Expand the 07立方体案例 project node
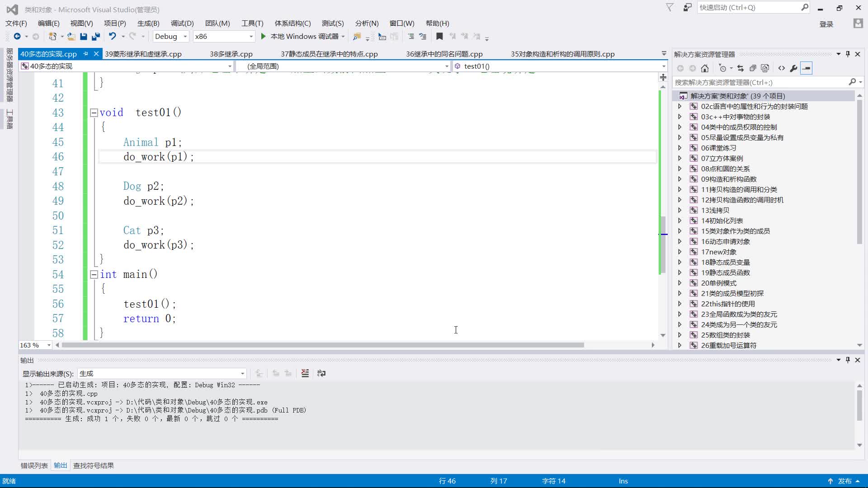This screenshot has width=868, height=488. point(679,158)
